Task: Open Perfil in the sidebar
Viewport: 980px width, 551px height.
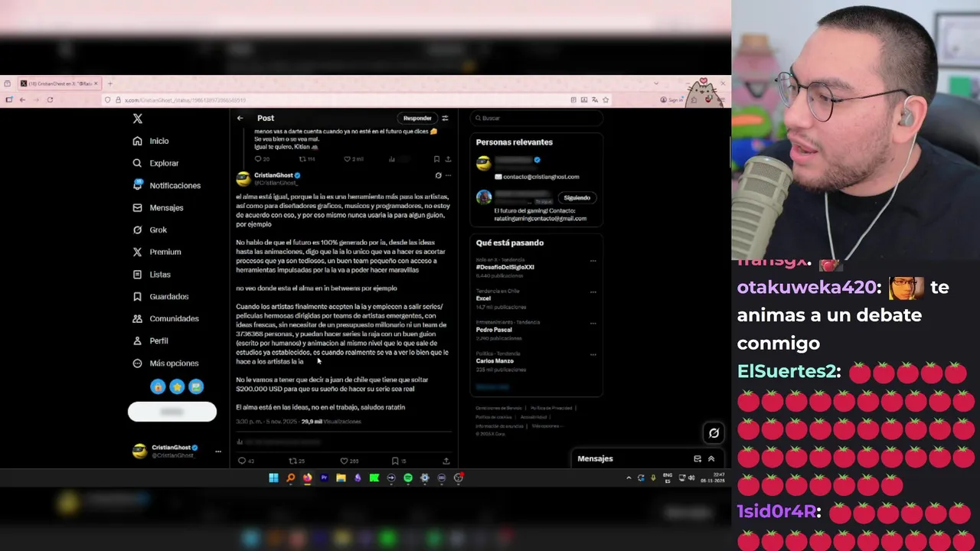Action: pos(151,341)
